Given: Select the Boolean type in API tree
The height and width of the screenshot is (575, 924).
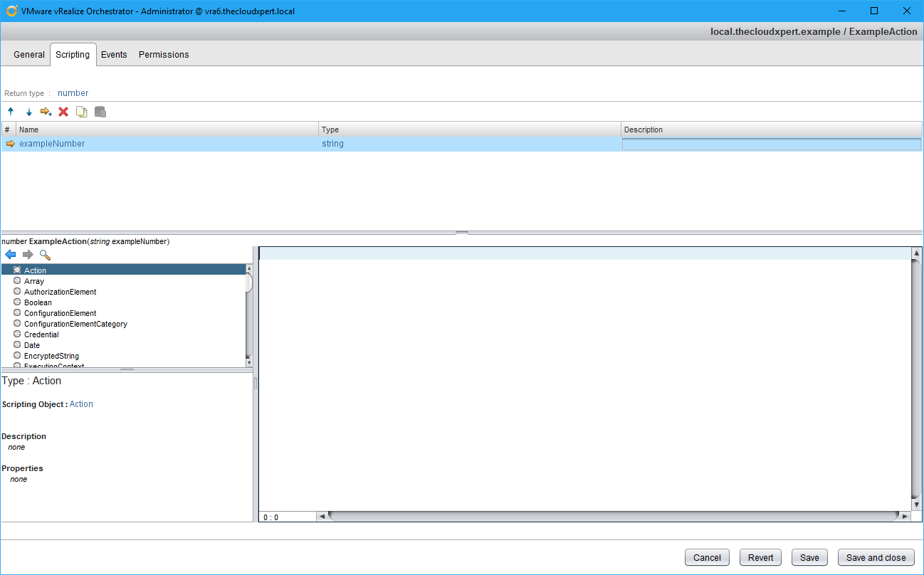Looking at the screenshot, I should 38,302.
